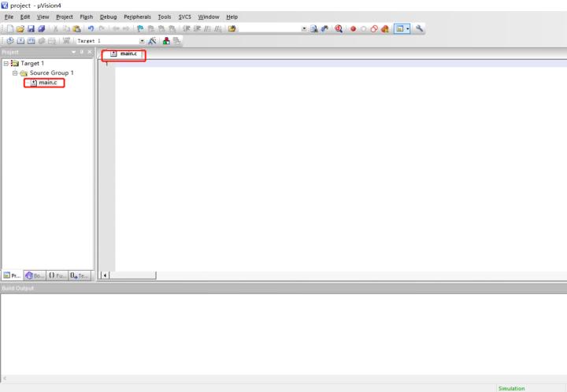The height and width of the screenshot is (392, 567).
Task: Close the Project panel
Action: 90,52
